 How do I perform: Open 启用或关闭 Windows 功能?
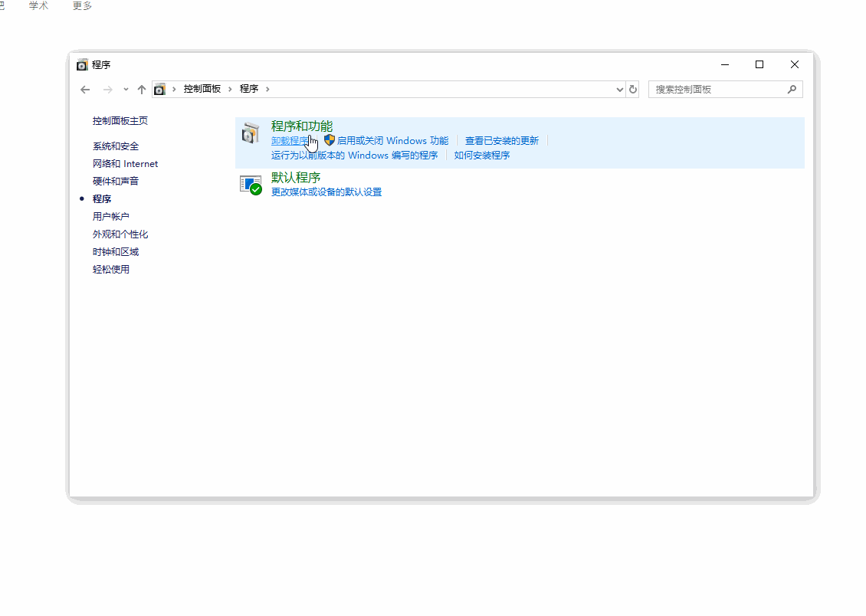392,141
